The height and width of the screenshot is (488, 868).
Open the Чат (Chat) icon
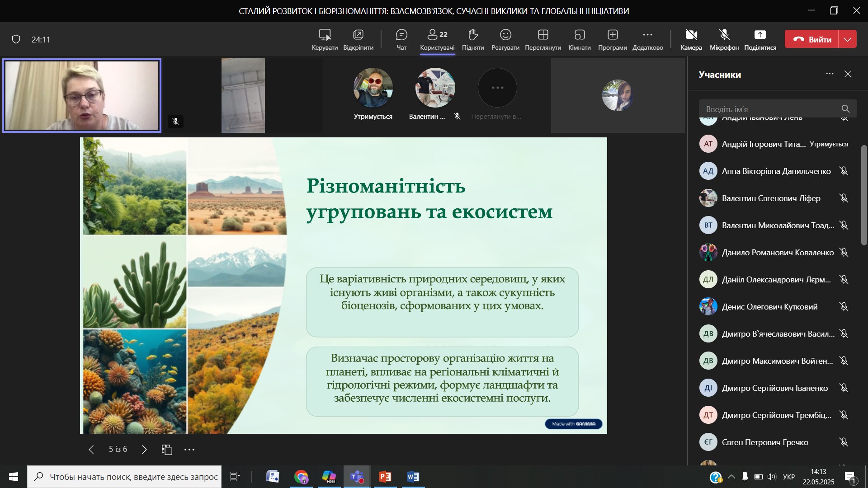(x=401, y=35)
